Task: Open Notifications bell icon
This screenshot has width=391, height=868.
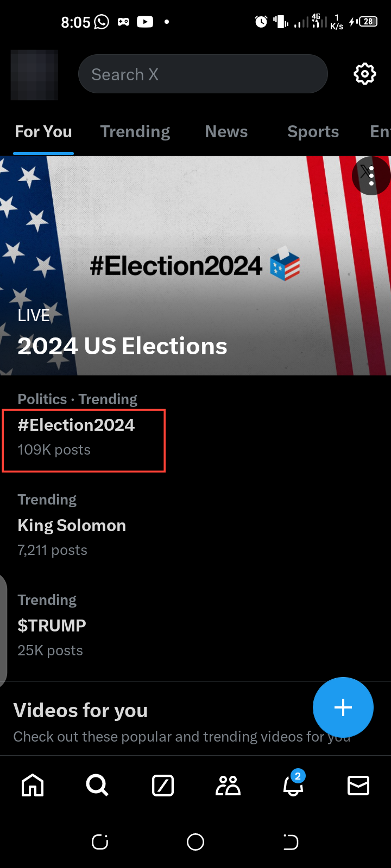Action: [293, 785]
